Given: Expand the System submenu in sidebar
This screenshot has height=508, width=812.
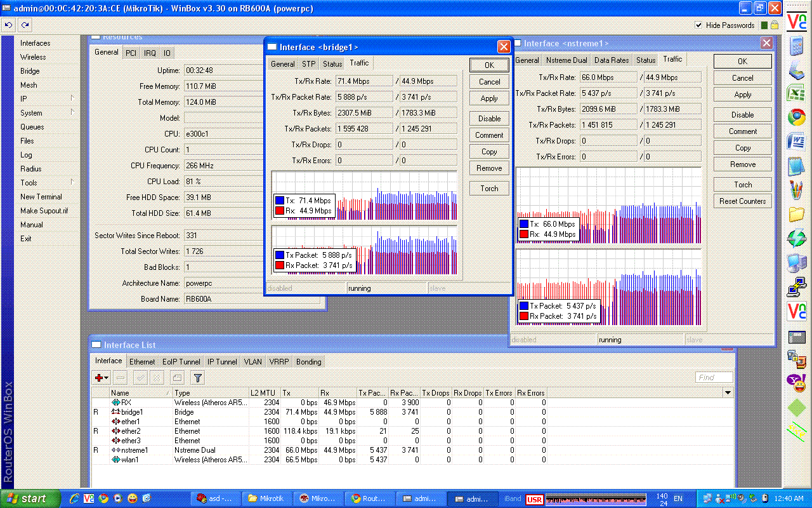Looking at the screenshot, I should click(48, 113).
